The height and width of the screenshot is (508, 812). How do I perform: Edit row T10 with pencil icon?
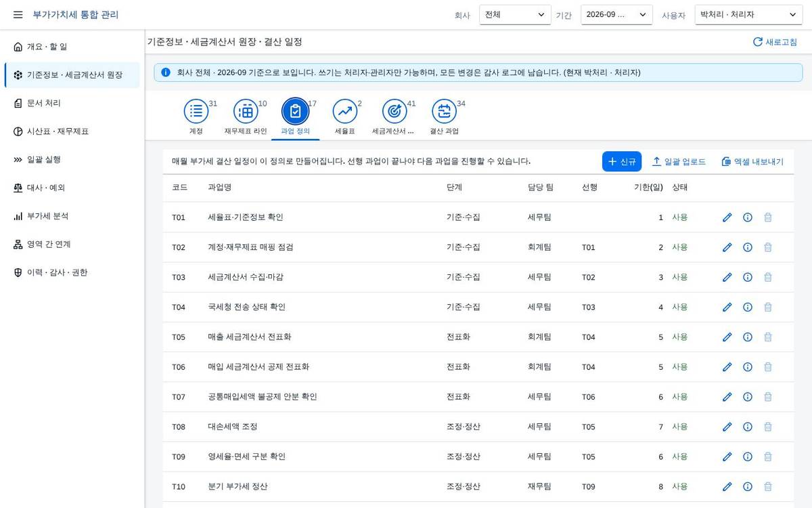point(727,486)
